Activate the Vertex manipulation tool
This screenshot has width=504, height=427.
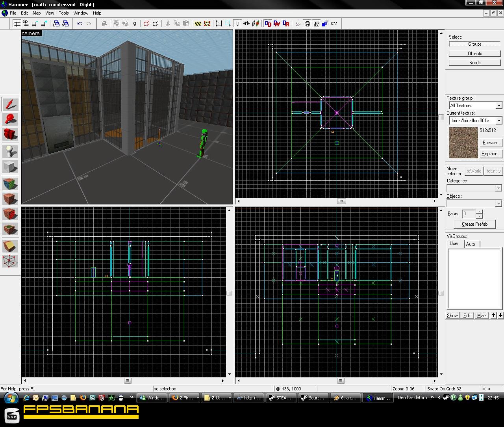pos(10,261)
